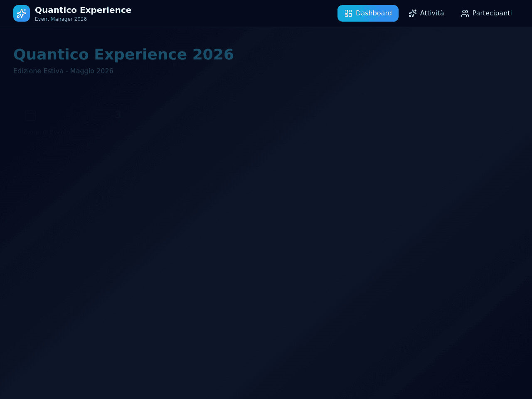Viewport: 532px width, 399px height.
Task: Click "Edizione Estiva - Maggio 2026" text
Action: (x=63, y=71)
